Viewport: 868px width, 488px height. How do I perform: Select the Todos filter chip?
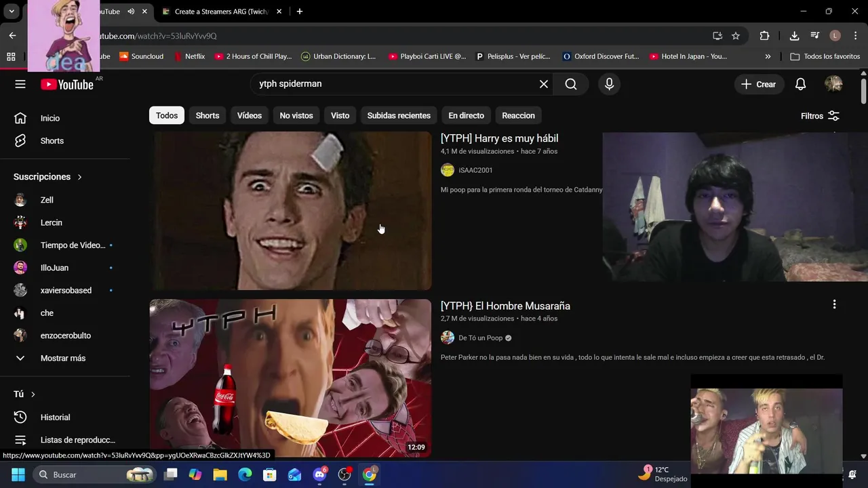pyautogui.click(x=167, y=115)
